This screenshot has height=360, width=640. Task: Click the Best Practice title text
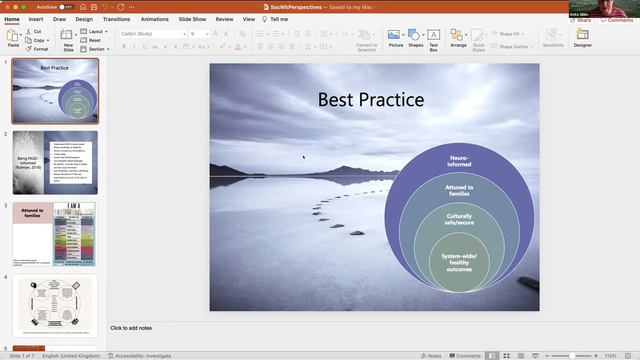click(371, 100)
